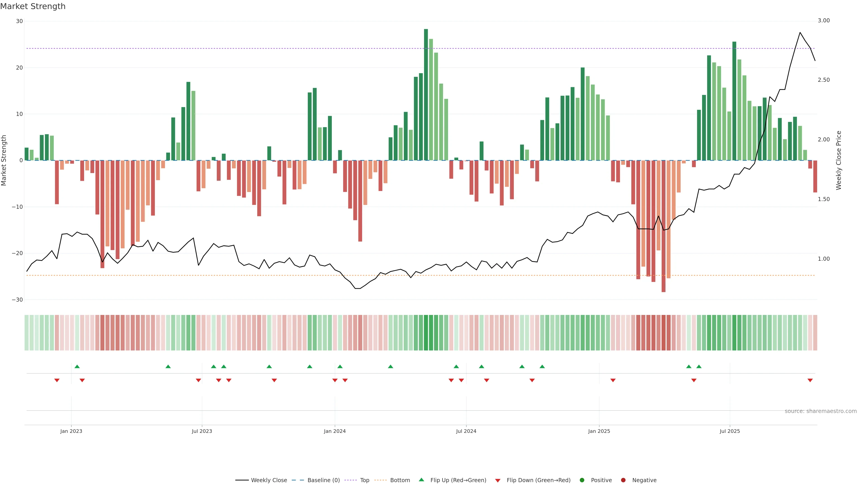868x488 pixels.
Task: Click the Positive green circle legend icon
Action: [582, 480]
